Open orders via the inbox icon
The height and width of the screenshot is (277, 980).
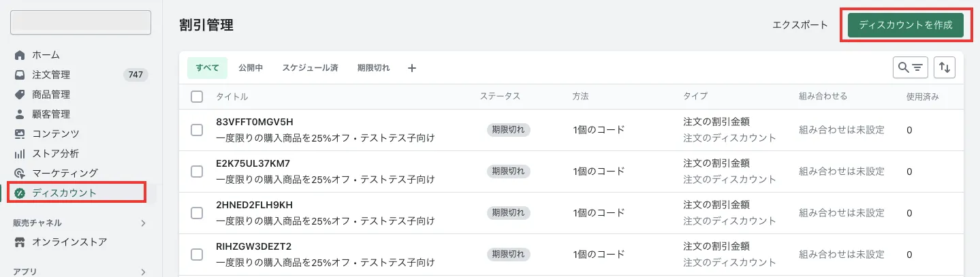point(20,75)
